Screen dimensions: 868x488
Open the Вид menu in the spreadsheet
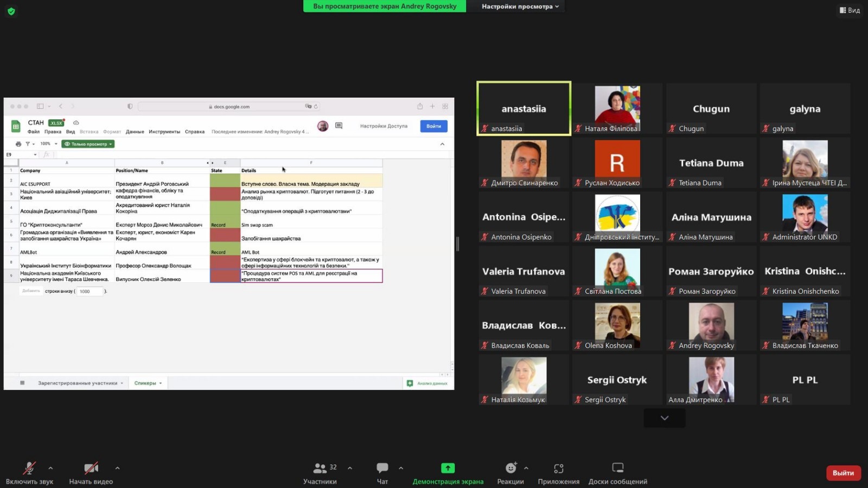click(71, 132)
